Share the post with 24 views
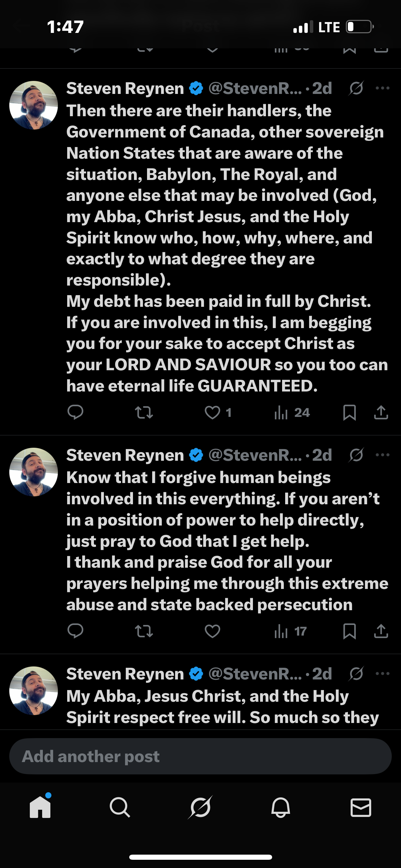 pyautogui.click(x=381, y=412)
